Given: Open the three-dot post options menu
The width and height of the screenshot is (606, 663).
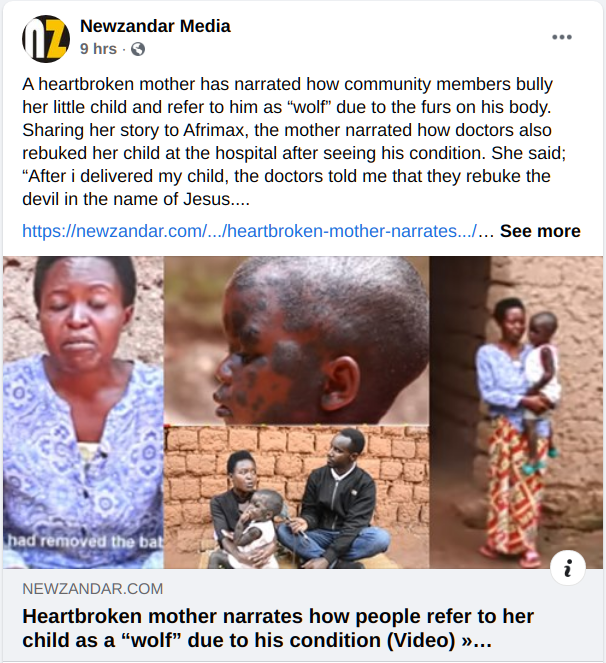Looking at the screenshot, I should click(562, 37).
